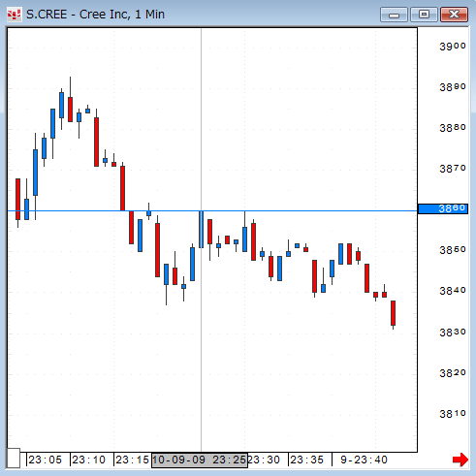
Task: Click the highest candlestick wick near 3892
Action: 70,86
